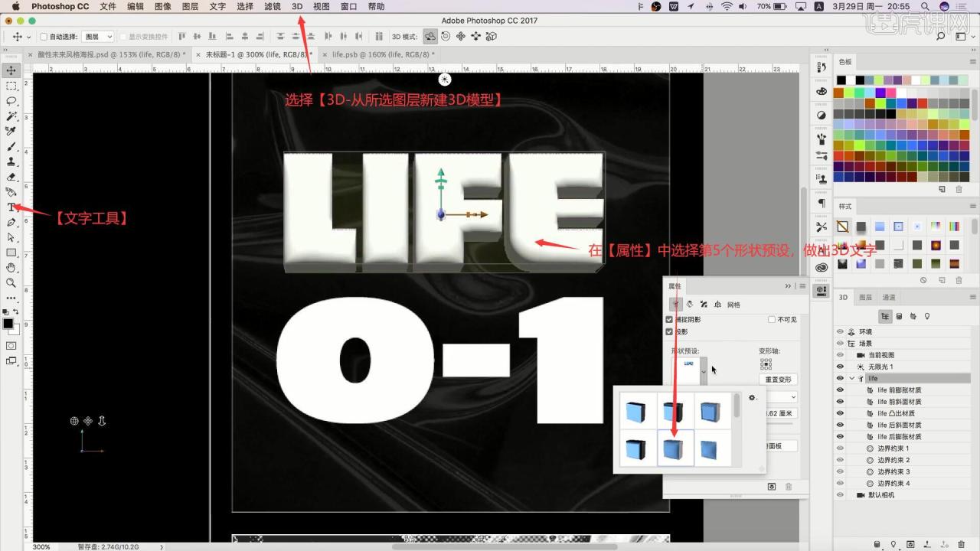
Task: Hide the 环境 item via eye icon
Action: (840, 331)
